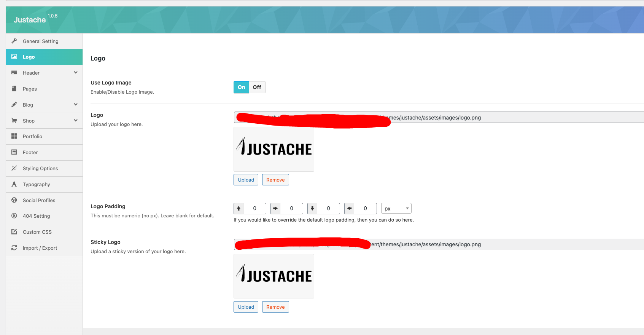Click the Sticky Logo label
644x335 pixels.
(x=105, y=242)
